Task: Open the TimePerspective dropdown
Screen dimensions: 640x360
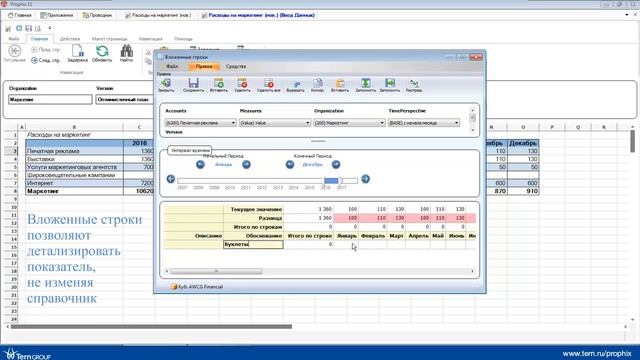Action: tap(424, 122)
